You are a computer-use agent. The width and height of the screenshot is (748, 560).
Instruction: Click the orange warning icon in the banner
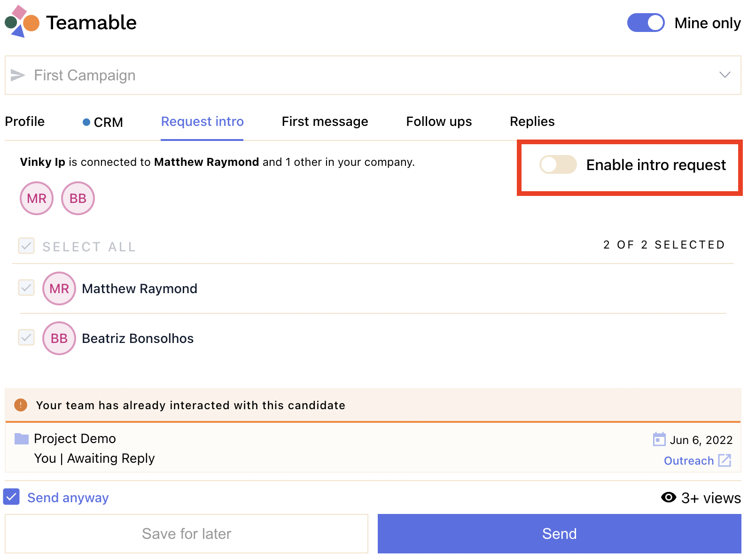coord(20,405)
